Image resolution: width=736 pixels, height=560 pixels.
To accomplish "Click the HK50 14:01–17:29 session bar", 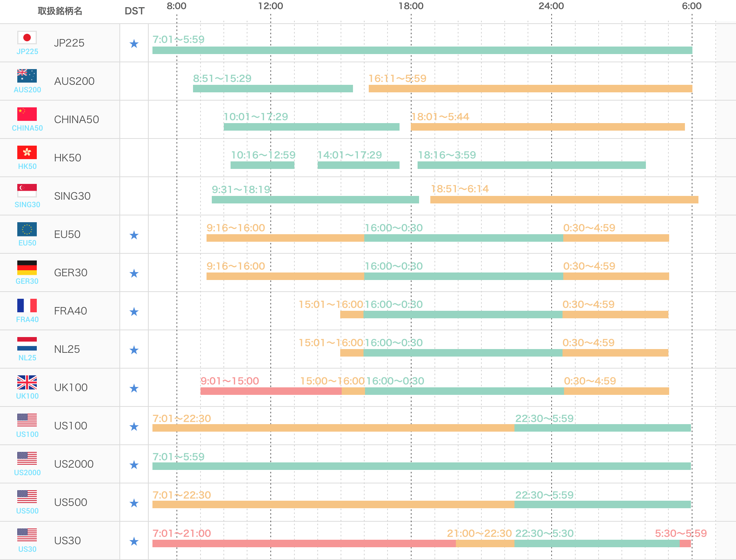I will 359,165.
